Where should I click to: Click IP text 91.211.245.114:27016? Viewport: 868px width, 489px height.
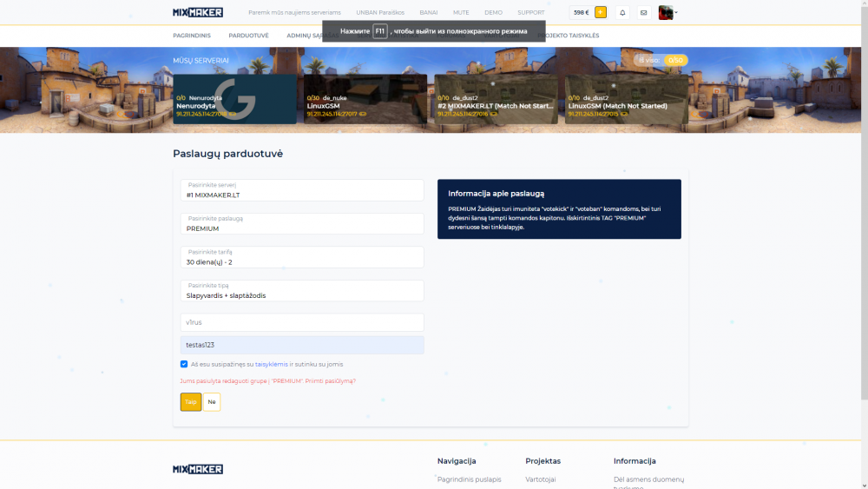[463, 114]
